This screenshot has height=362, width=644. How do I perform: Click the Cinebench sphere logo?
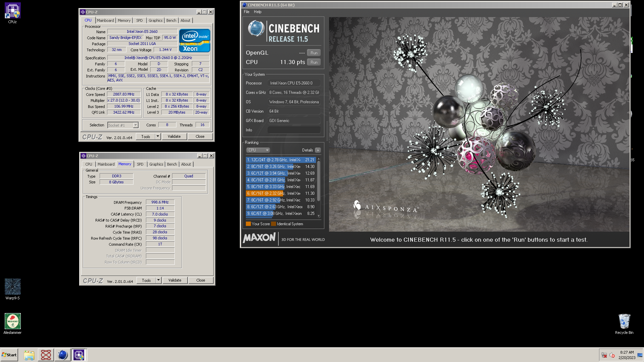click(256, 29)
